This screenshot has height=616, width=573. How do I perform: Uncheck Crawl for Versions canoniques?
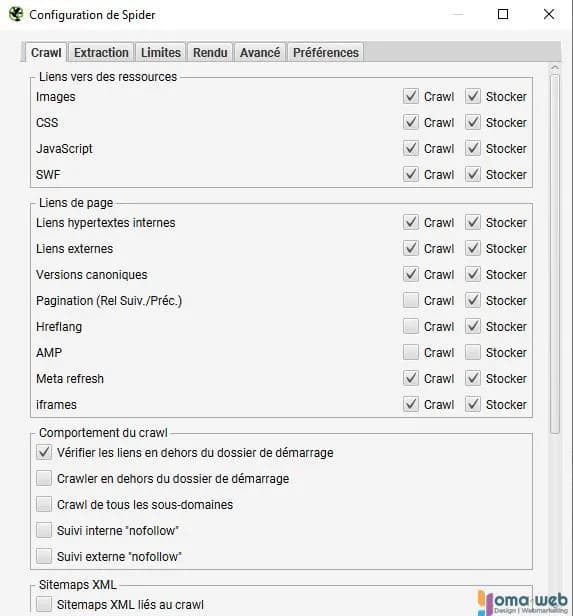click(x=411, y=274)
